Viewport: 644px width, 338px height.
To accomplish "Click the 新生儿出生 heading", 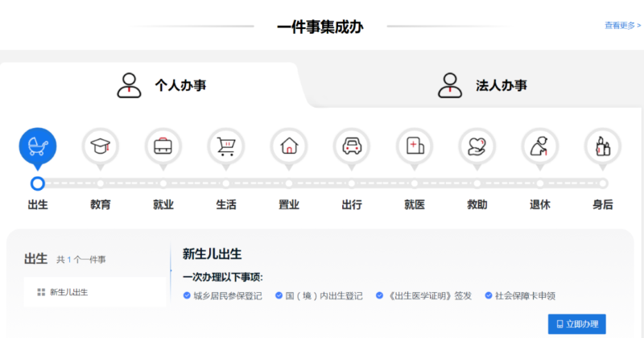I will (212, 253).
